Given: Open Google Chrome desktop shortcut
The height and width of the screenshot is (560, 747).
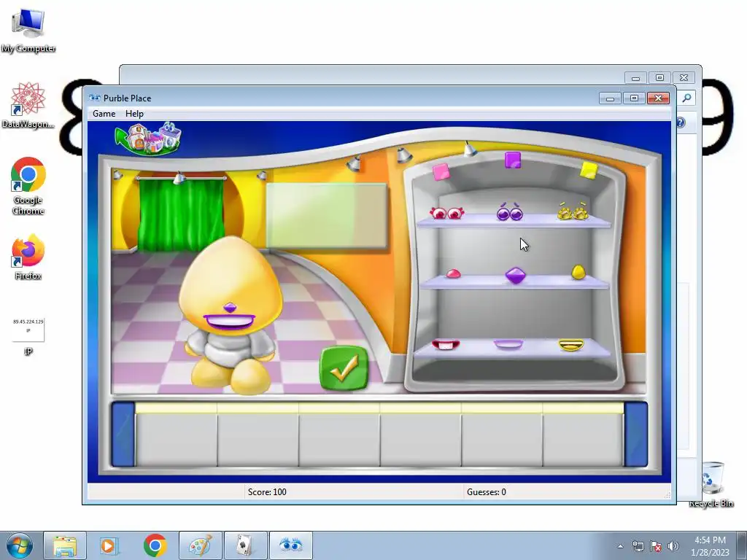Looking at the screenshot, I should [28, 186].
